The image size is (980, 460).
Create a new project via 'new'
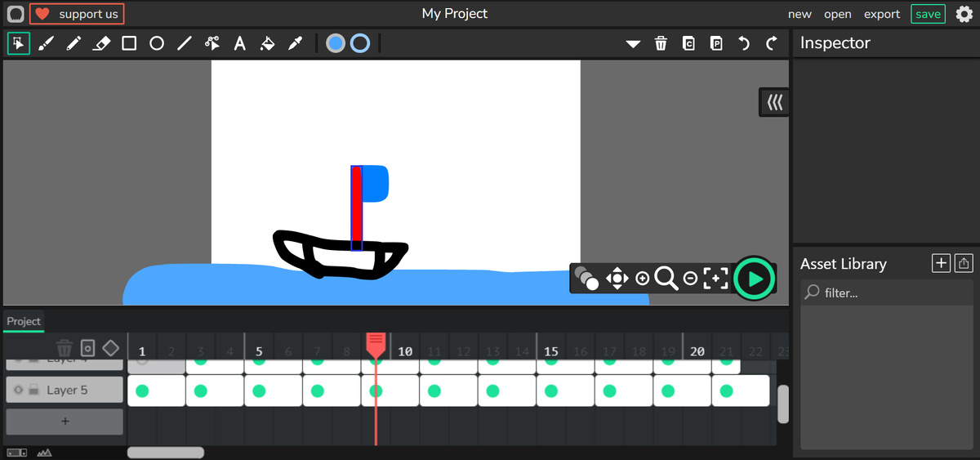800,14
